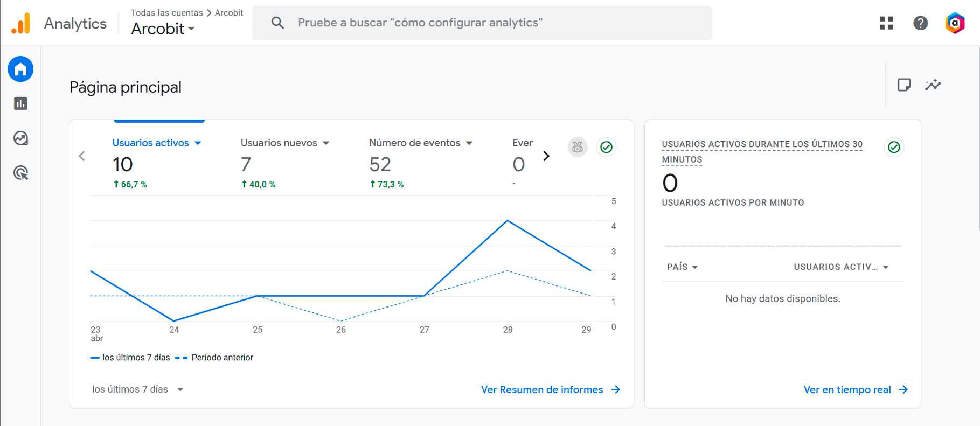Open the Google apps grid
980x426 pixels.
pyautogui.click(x=886, y=23)
